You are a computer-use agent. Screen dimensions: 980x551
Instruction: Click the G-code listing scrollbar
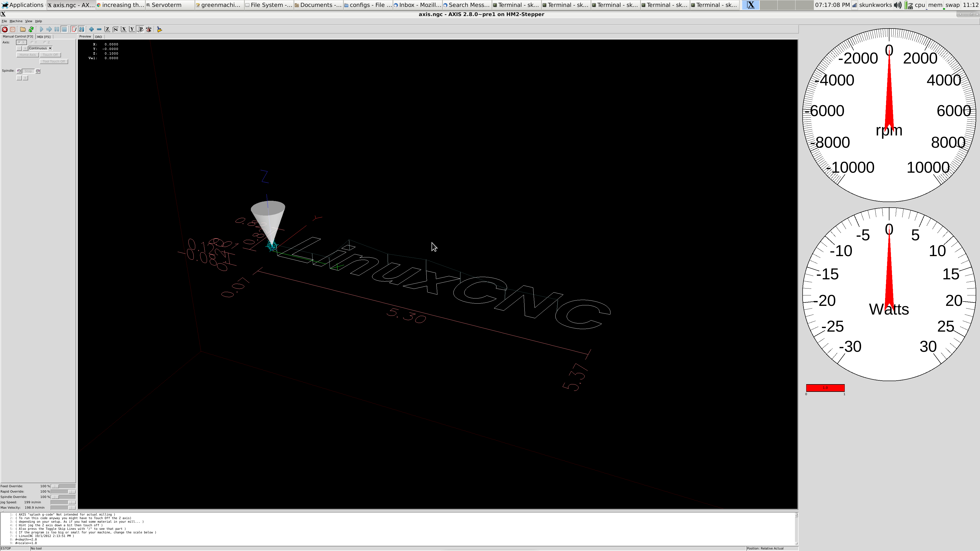point(796,529)
